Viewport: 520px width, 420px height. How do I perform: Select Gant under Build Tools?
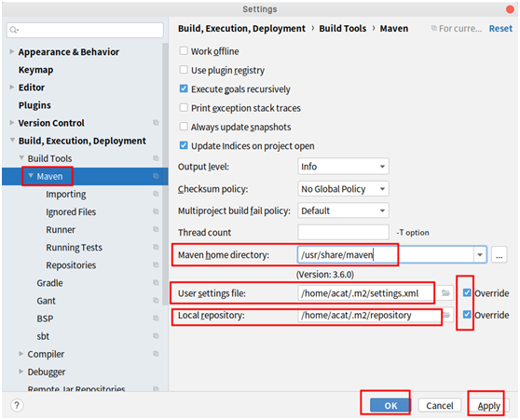tap(46, 301)
